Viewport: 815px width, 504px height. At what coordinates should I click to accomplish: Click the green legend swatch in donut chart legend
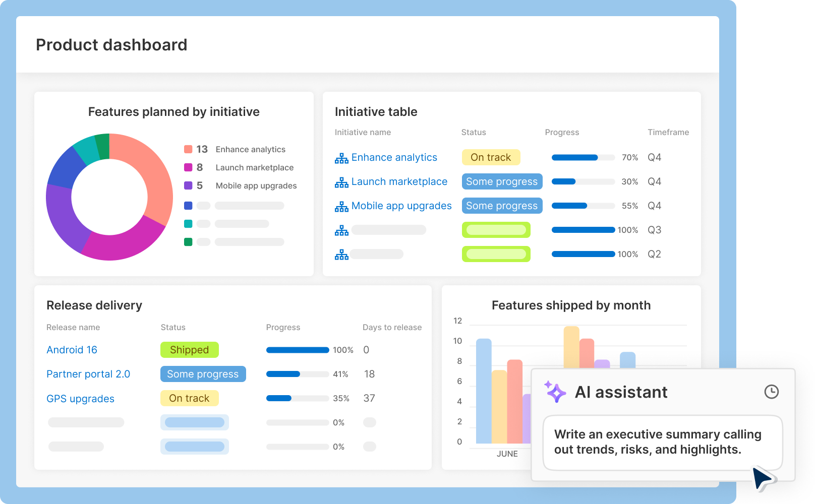188,242
